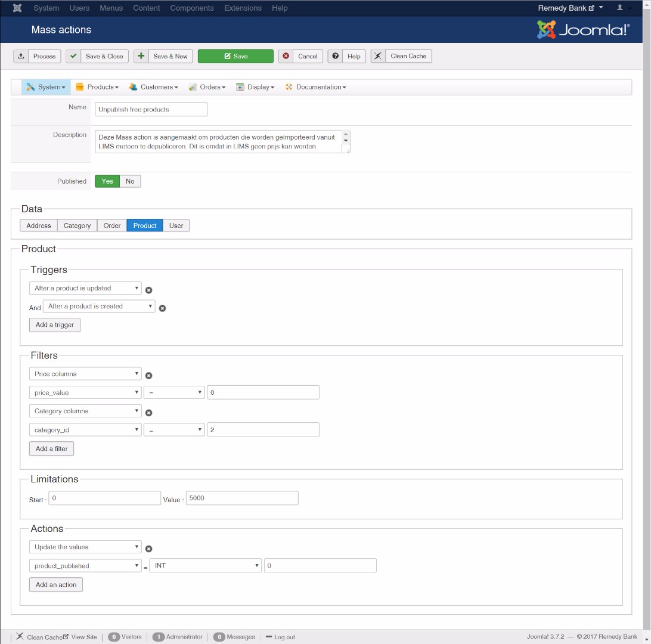Click the green Save button
The width and height of the screenshot is (651, 644).
236,56
